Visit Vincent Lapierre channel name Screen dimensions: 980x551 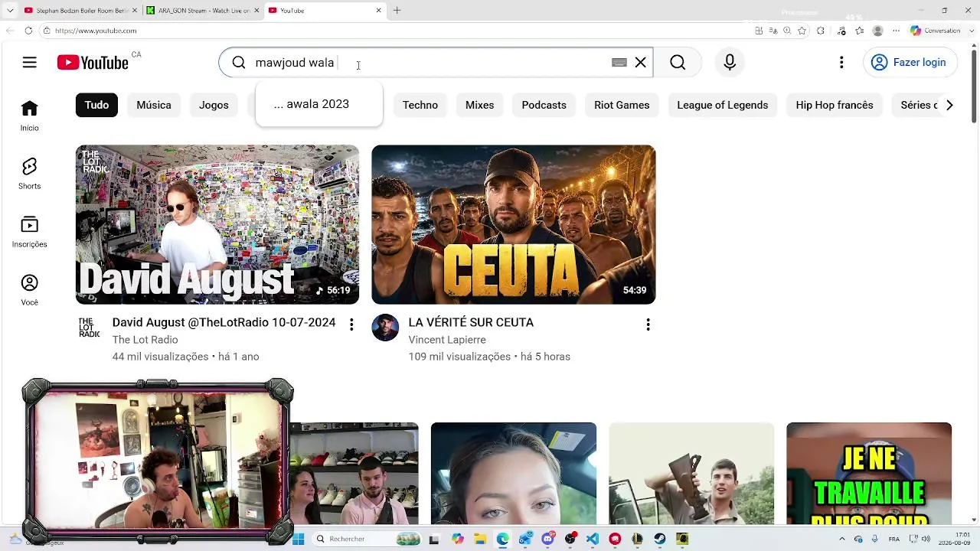447,340
